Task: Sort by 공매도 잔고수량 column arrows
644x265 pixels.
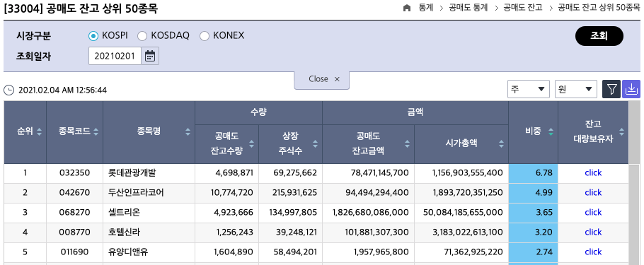Action: tap(252, 144)
